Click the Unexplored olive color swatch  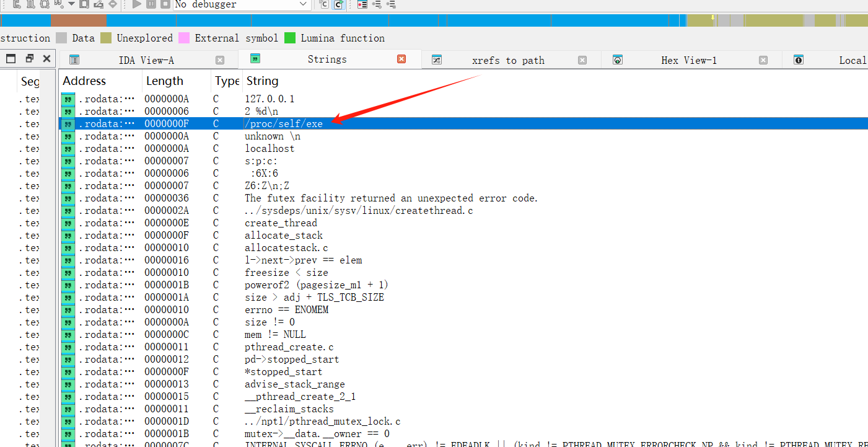coord(106,38)
